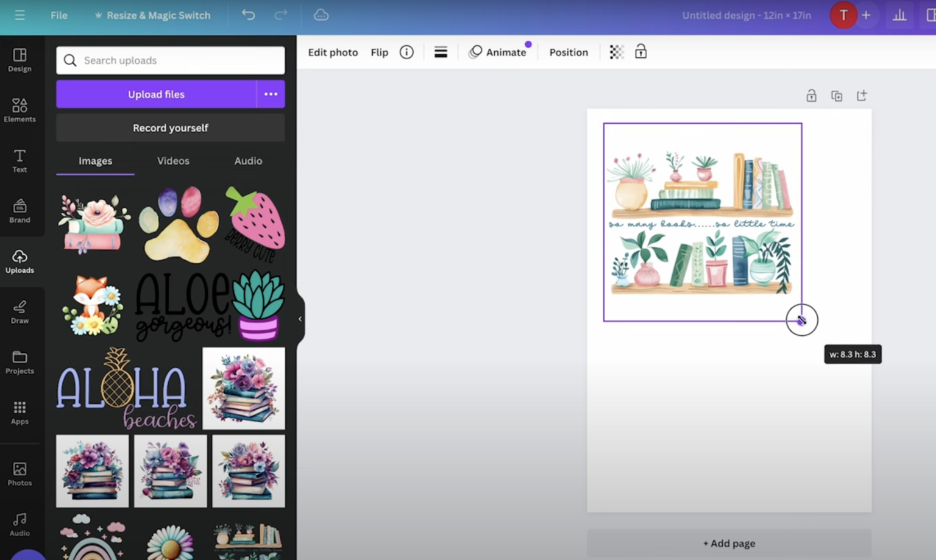Toggle the page lock above canvas
The image size is (936, 560).
coord(811,96)
